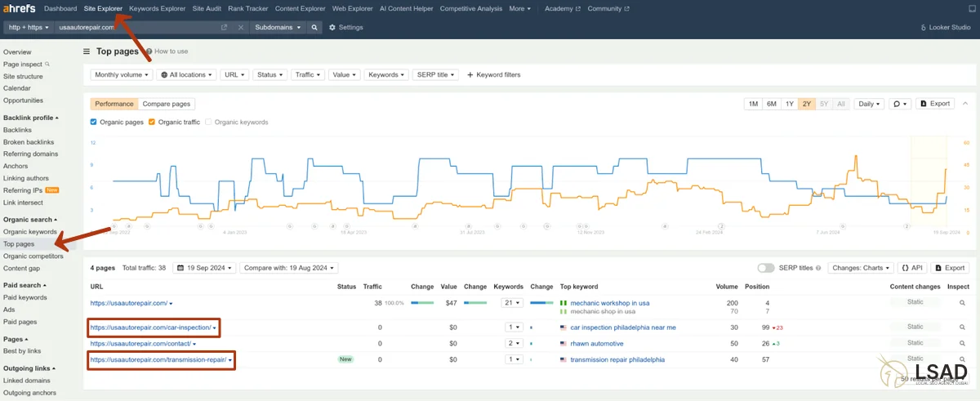
Task: Inspect the usaautorepair.com/ homepage row
Action: (964, 303)
